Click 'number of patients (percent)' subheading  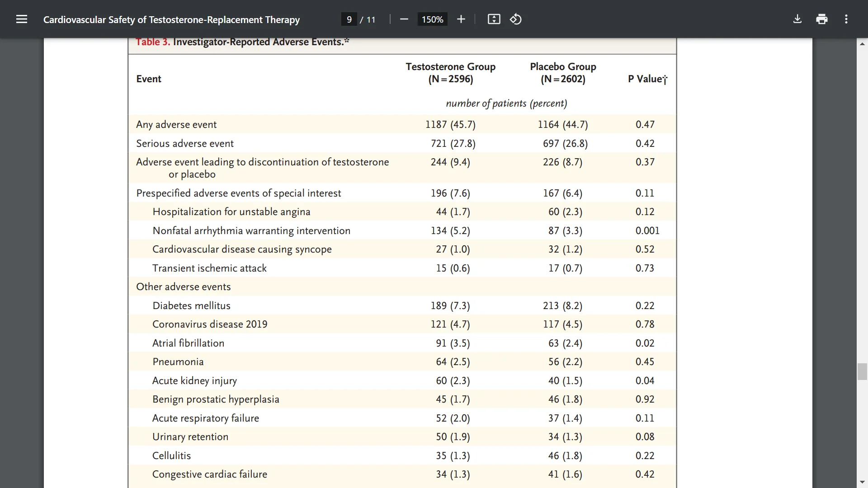(506, 103)
